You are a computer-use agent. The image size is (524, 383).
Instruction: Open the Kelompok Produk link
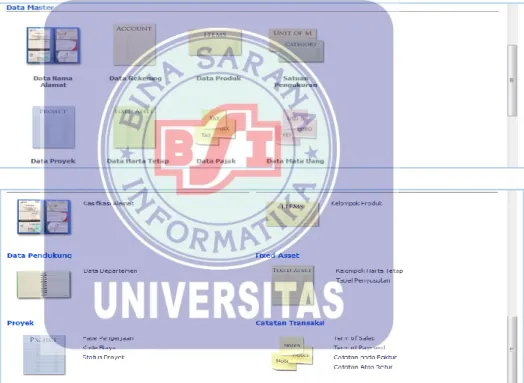click(357, 203)
